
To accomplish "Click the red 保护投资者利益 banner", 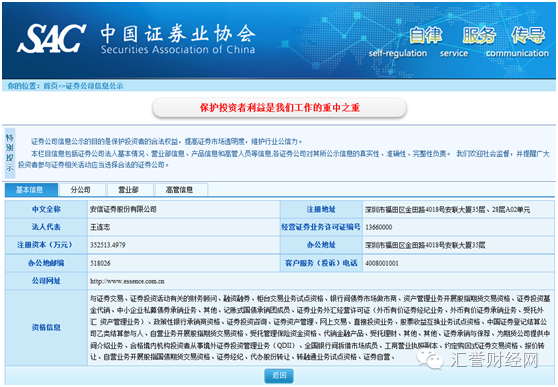I will [x=279, y=108].
